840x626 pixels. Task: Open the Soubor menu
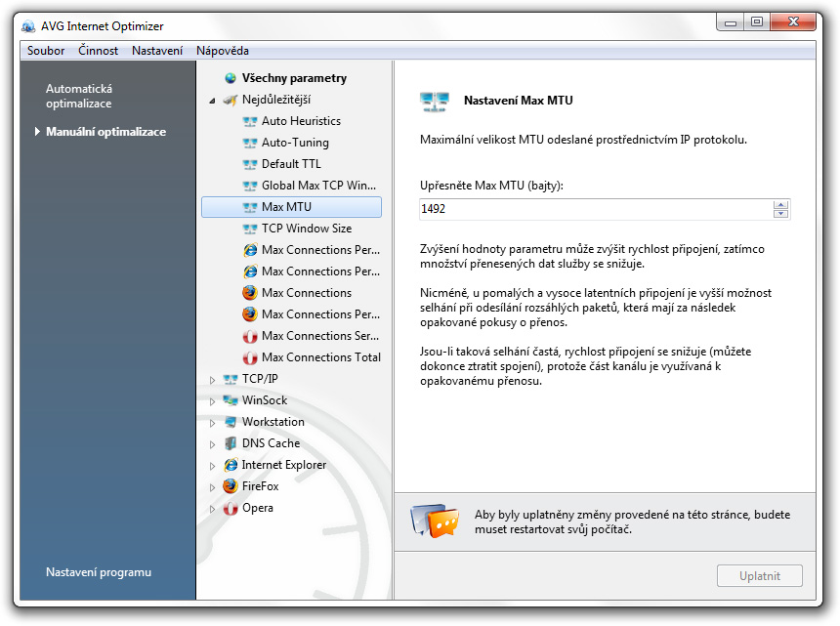46,51
